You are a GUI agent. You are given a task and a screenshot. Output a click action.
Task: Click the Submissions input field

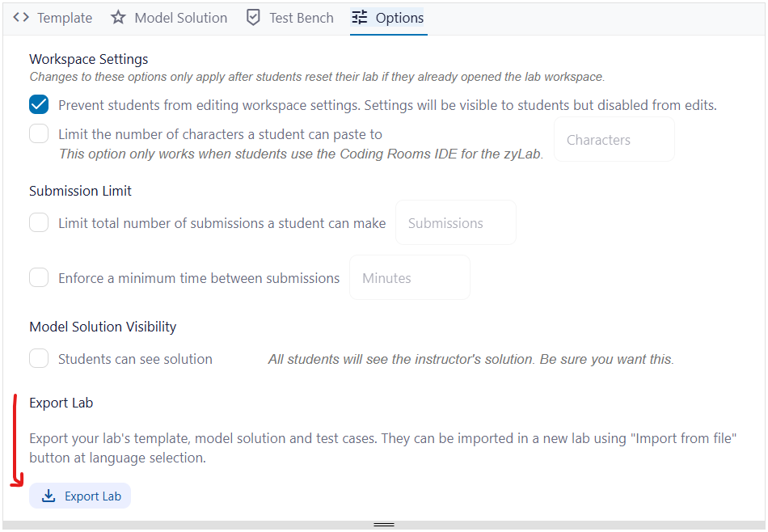pos(455,222)
